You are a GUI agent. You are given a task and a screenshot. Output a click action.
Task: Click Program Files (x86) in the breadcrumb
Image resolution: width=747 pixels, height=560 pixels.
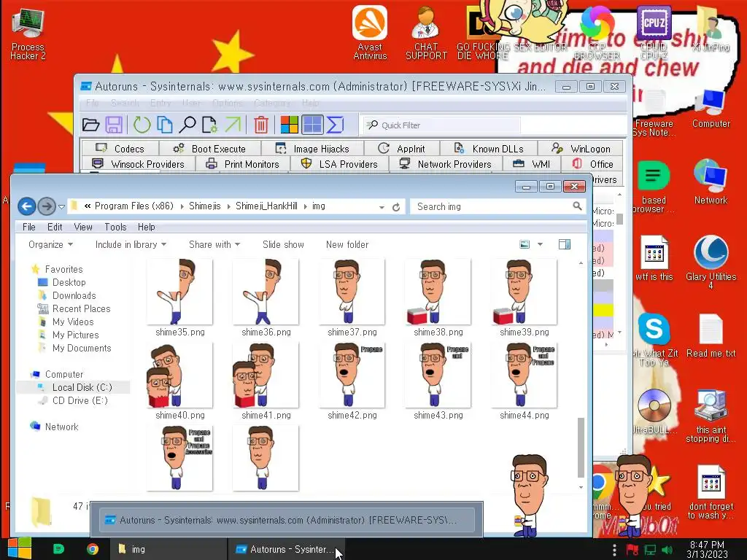point(134,206)
